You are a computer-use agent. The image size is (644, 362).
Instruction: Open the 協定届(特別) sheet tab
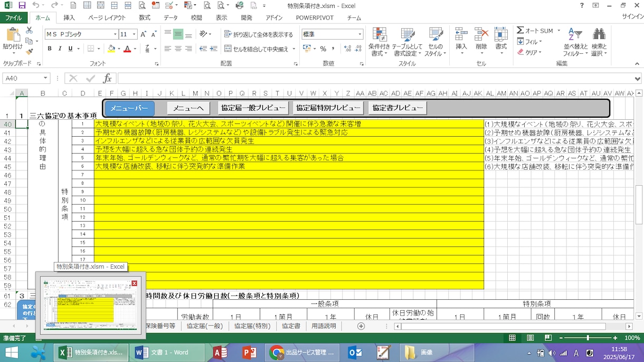pos(252,326)
